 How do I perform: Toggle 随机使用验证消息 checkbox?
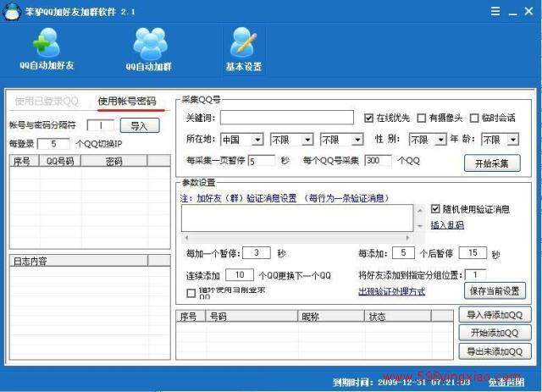click(435, 209)
